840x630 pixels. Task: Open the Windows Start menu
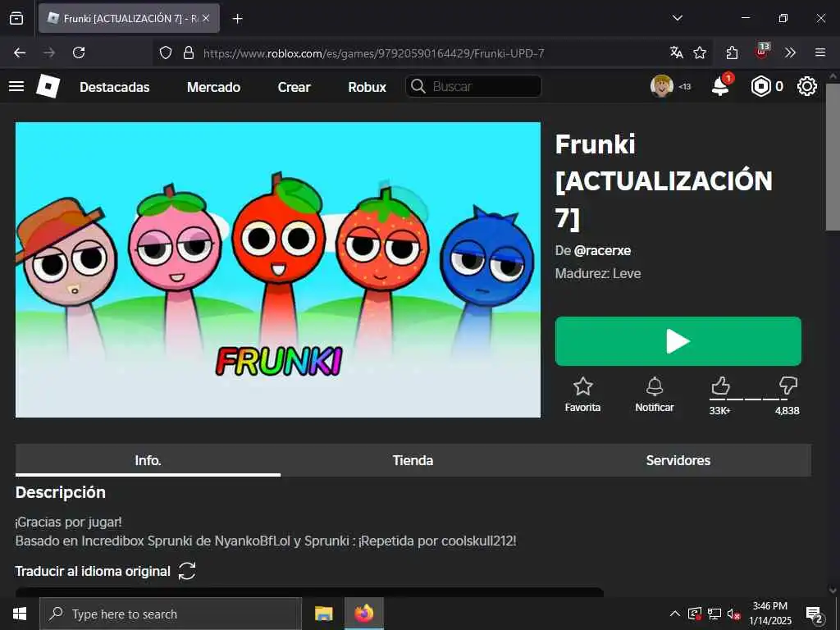(20, 614)
